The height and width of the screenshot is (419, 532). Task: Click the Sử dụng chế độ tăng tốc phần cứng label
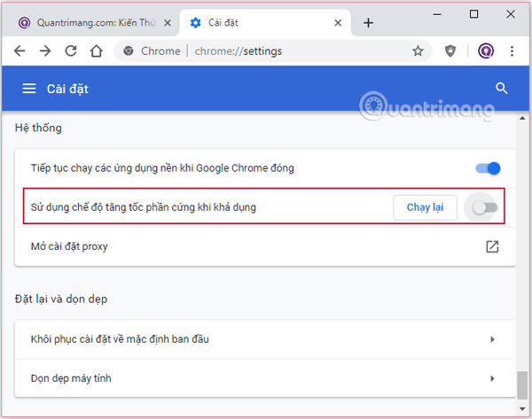[x=143, y=207]
